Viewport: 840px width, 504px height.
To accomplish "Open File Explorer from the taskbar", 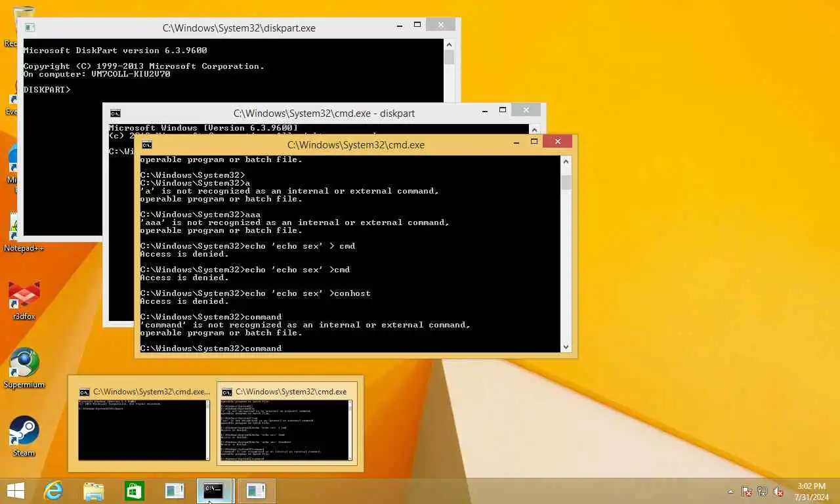I will coord(94,491).
